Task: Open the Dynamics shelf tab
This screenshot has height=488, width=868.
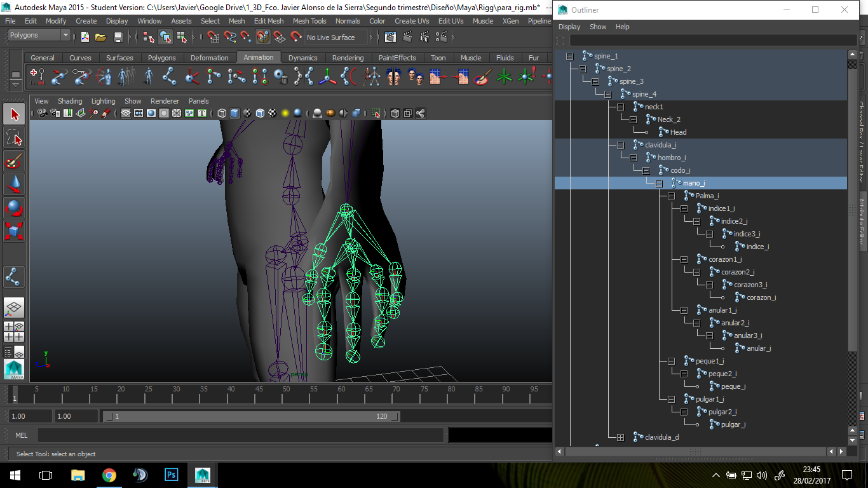Action: (302, 58)
